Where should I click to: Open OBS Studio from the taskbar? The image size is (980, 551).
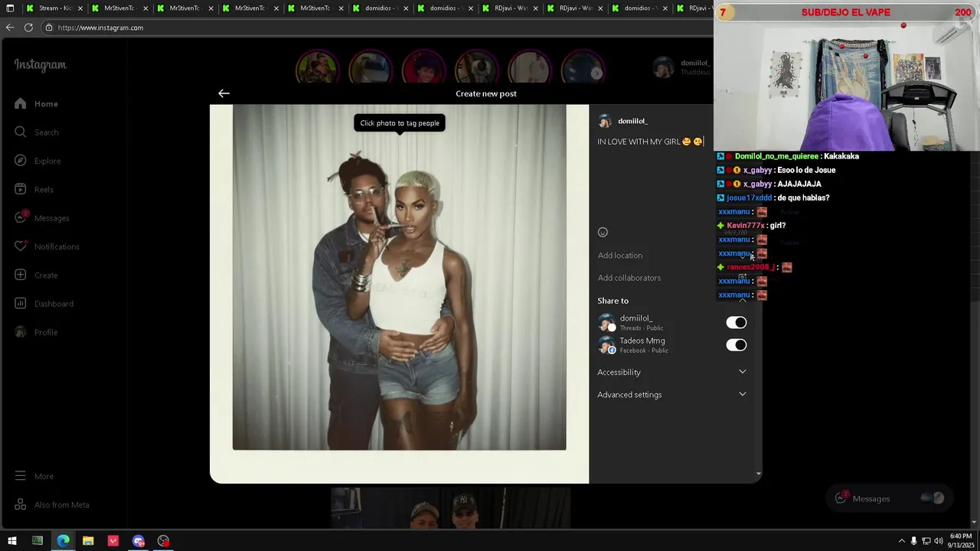(x=164, y=541)
